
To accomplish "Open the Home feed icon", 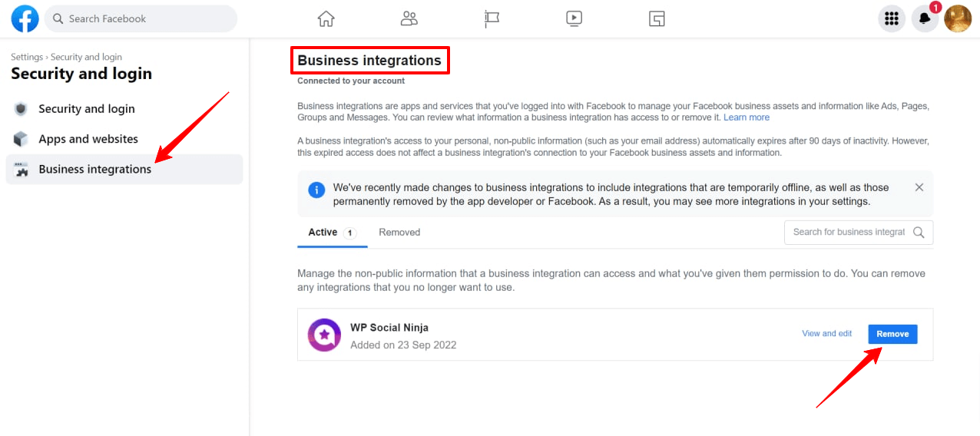I will tap(326, 19).
